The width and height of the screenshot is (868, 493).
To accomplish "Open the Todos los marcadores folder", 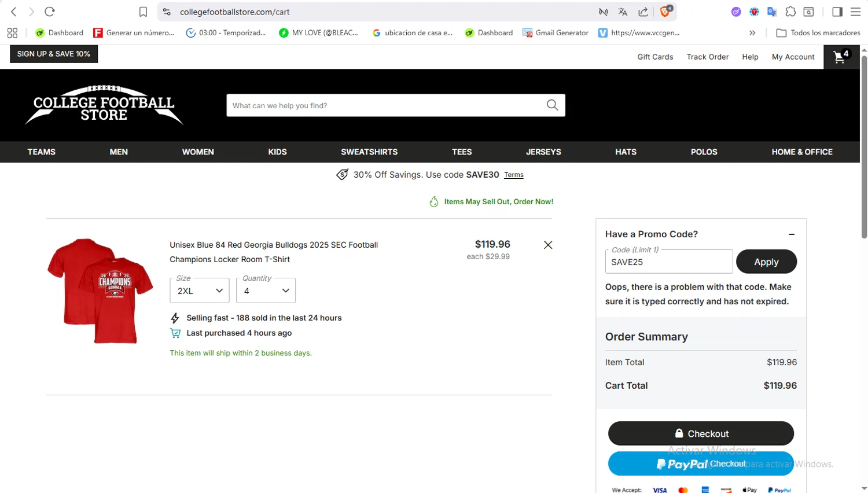I will pyautogui.click(x=818, y=33).
